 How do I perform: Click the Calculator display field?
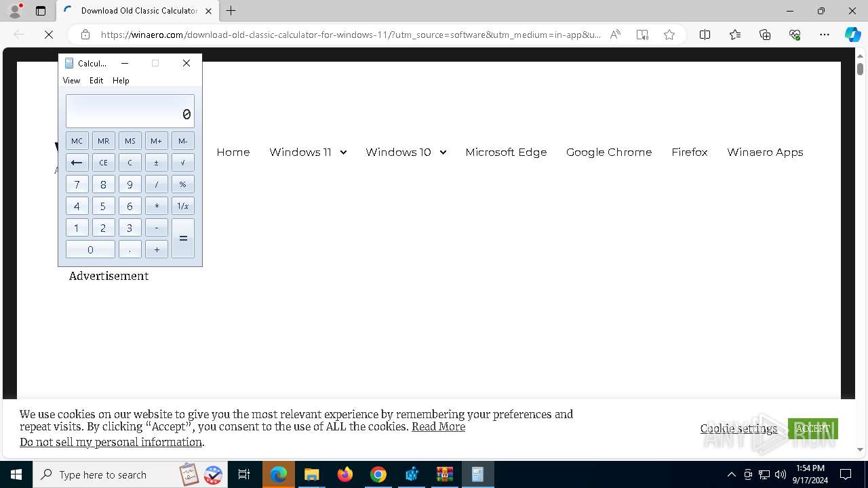tap(130, 111)
